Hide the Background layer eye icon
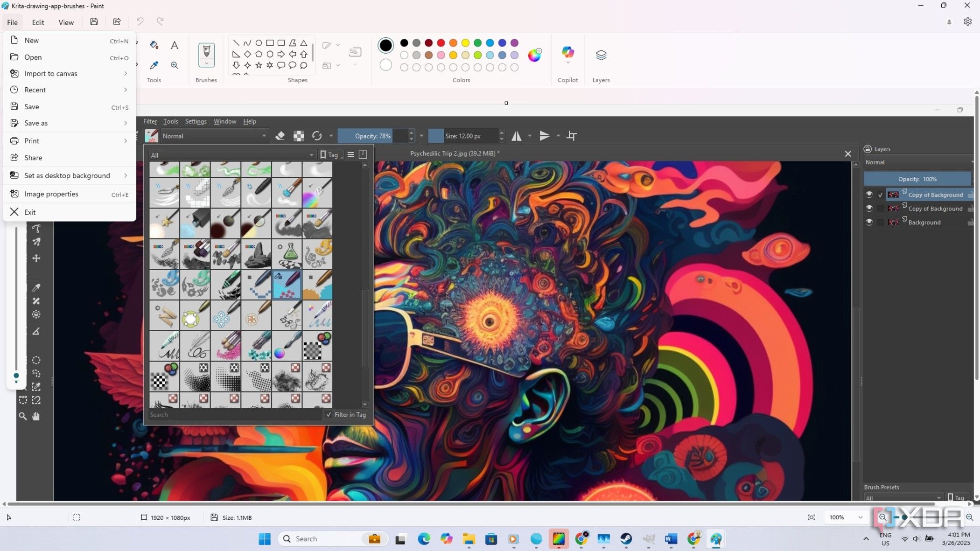The image size is (980, 551). (869, 222)
